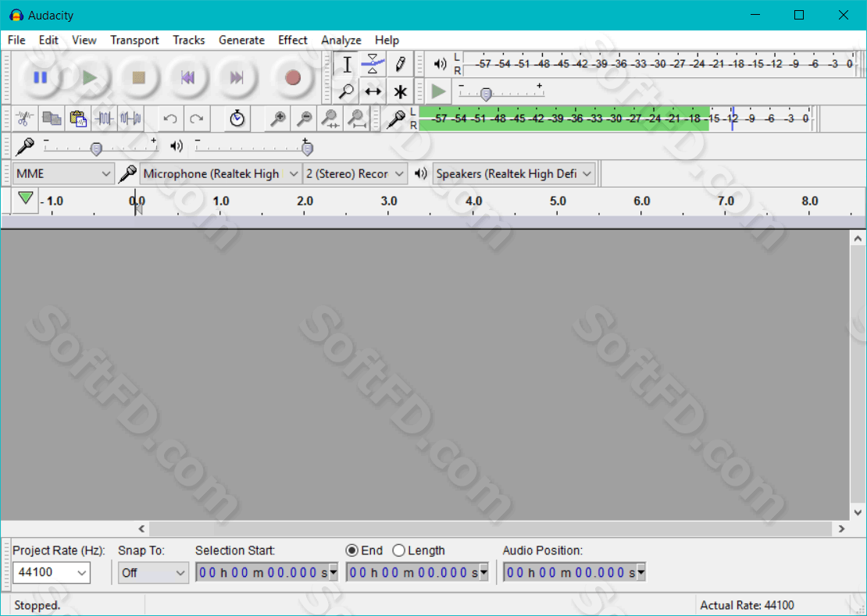
Task: Click the horizontal scrollbar left arrow
Action: click(142, 529)
